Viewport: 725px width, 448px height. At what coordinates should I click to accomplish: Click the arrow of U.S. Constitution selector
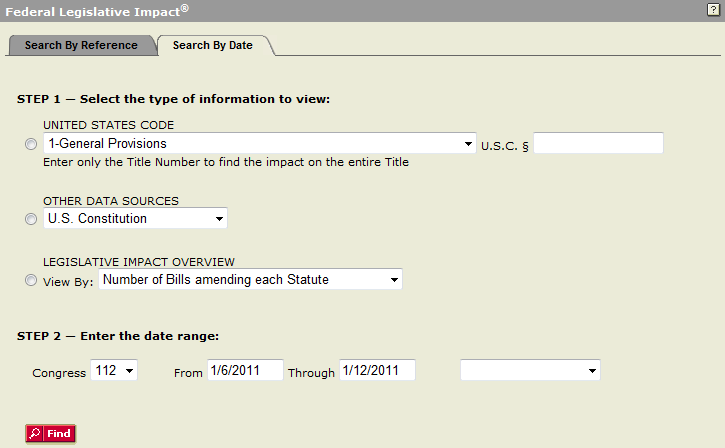(x=219, y=219)
